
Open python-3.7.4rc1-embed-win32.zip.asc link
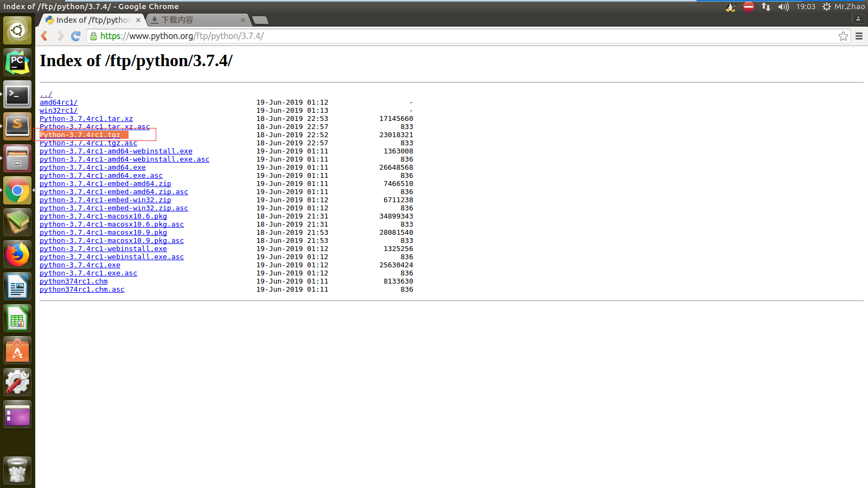[114, 208]
